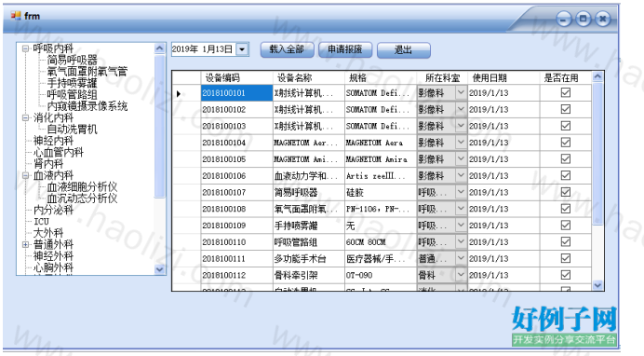This screenshot has width=644, height=356.
Task: Select 血沉动态分析仪 tree item
Action: pos(82,199)
